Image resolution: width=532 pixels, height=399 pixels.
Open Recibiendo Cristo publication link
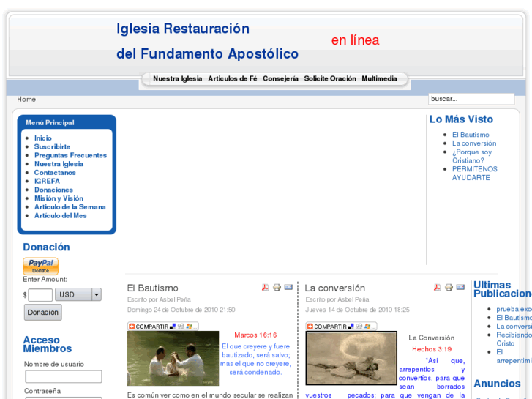click(x=514, y=339)
